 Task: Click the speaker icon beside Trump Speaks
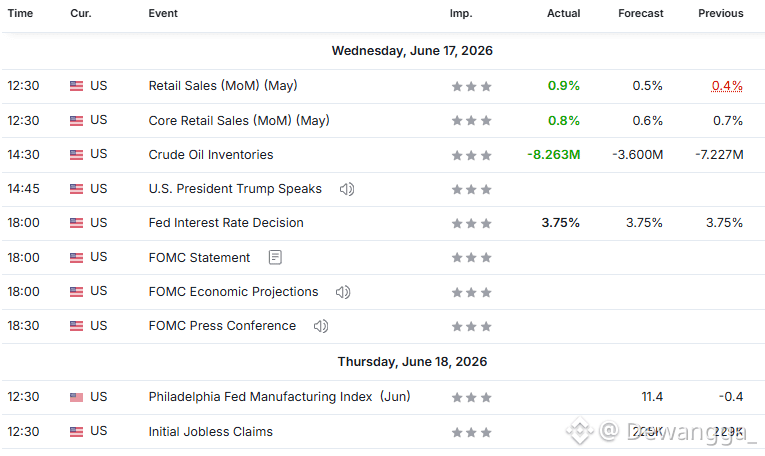point(347,189)
